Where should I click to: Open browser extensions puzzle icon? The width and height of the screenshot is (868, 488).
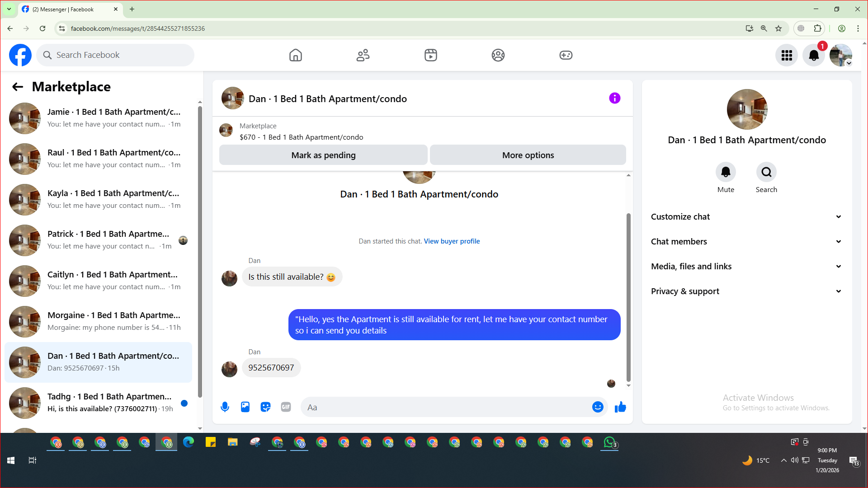pos(817,28)
